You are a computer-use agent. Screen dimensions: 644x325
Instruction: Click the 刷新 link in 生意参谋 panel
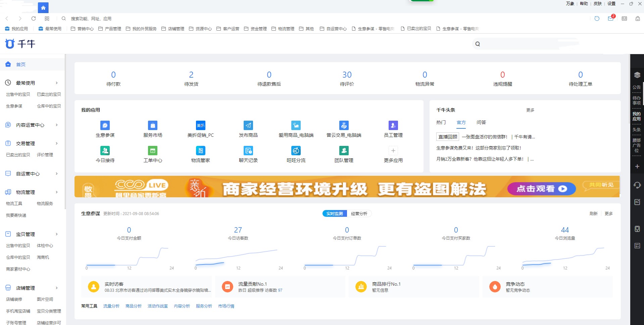[x=594, y=213]
